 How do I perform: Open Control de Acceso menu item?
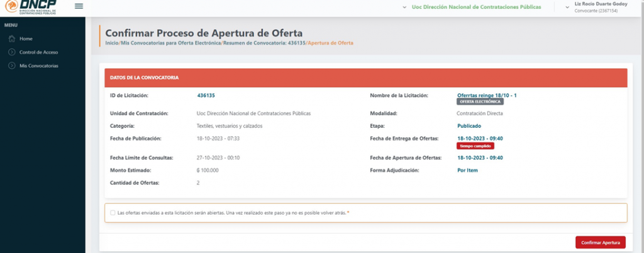tap(38, 52)
